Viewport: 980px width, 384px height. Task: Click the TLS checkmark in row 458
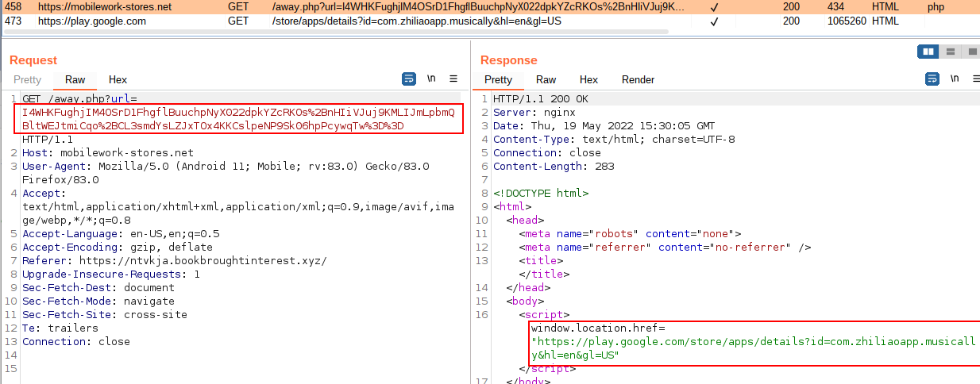[x=715, y=7]
